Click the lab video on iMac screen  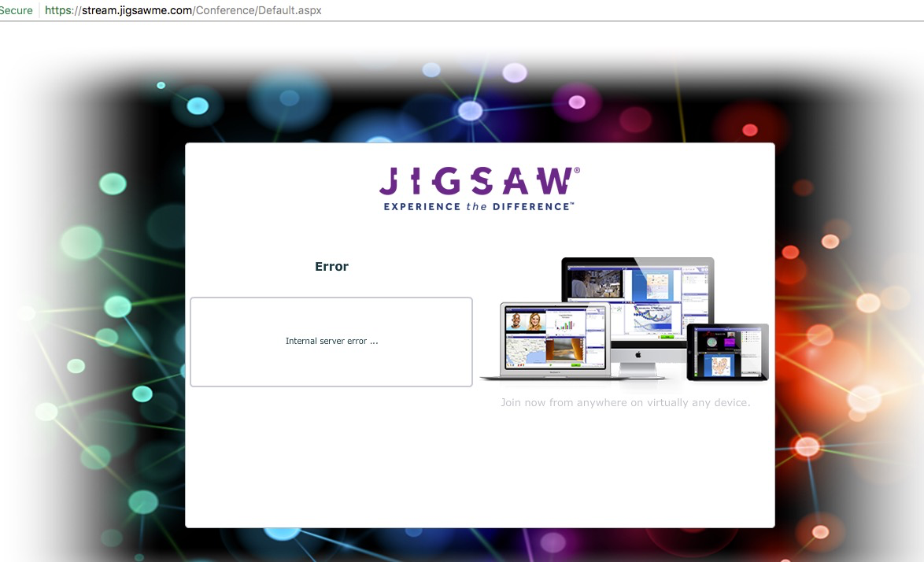(595, 283)
